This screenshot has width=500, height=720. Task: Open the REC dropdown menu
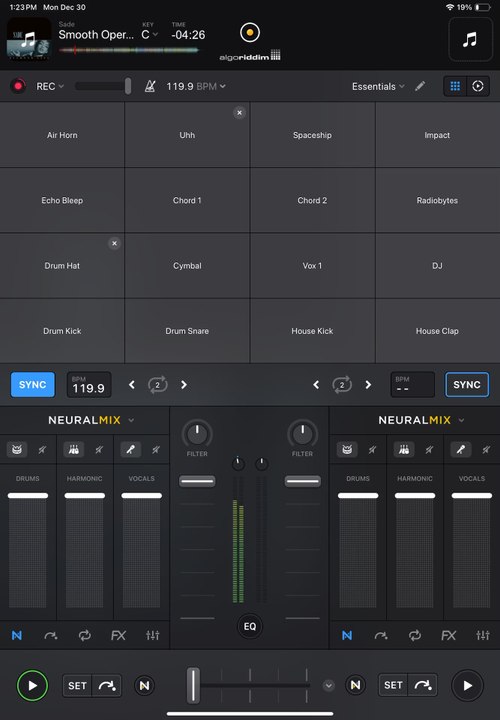50,86
